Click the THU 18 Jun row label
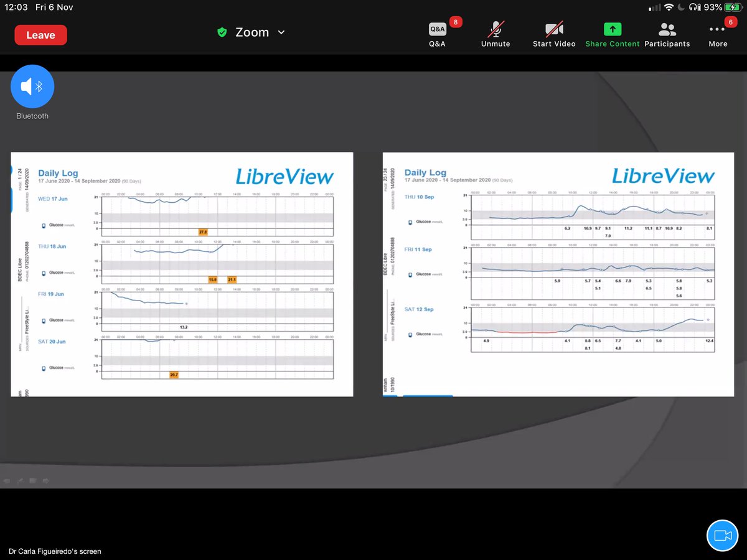The width and height of the screenshot is (747, 560). click(x=52, y=246)
